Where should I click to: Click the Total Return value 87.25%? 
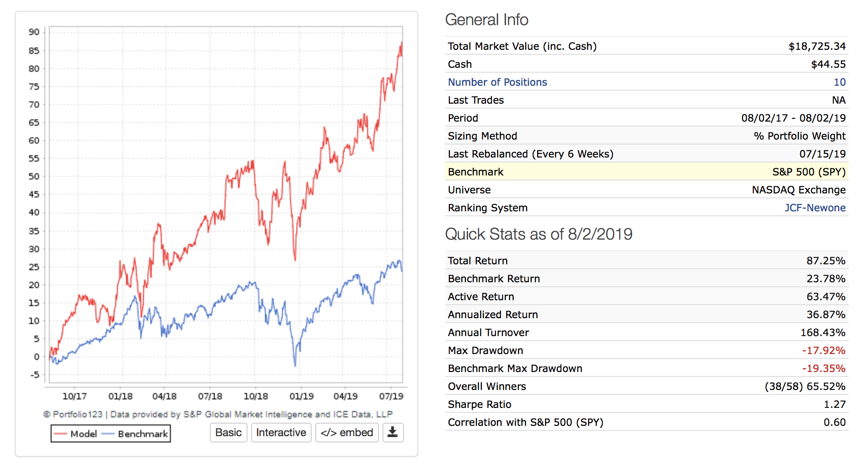(825, 261)
